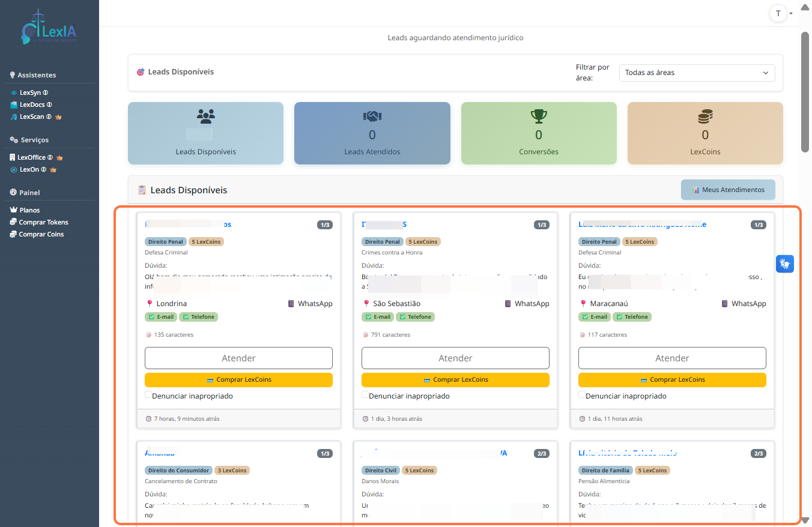Open Meus Atendimentos button
The image size is (812, 527).
(x=728, y=190)
